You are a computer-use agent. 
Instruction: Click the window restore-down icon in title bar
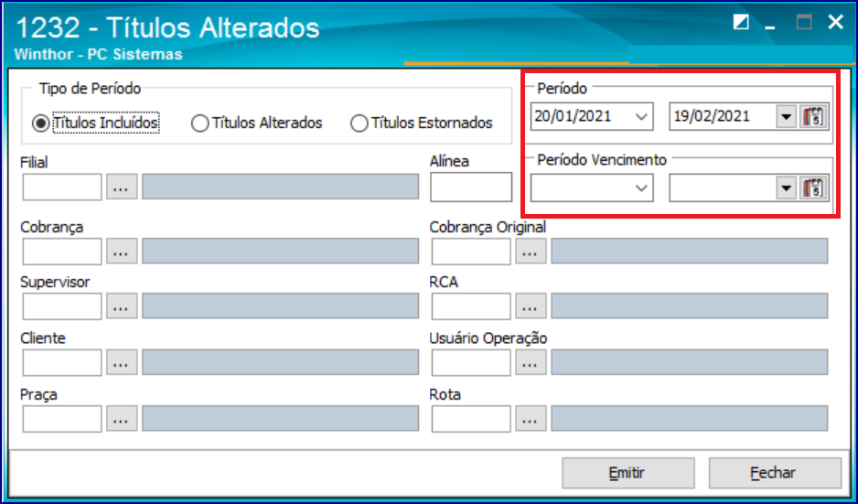(x=741, y=23)
